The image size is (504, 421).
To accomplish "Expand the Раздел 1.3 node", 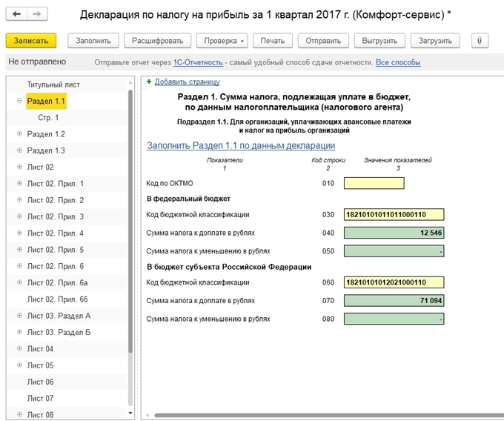I will click(x=19, y=150).
